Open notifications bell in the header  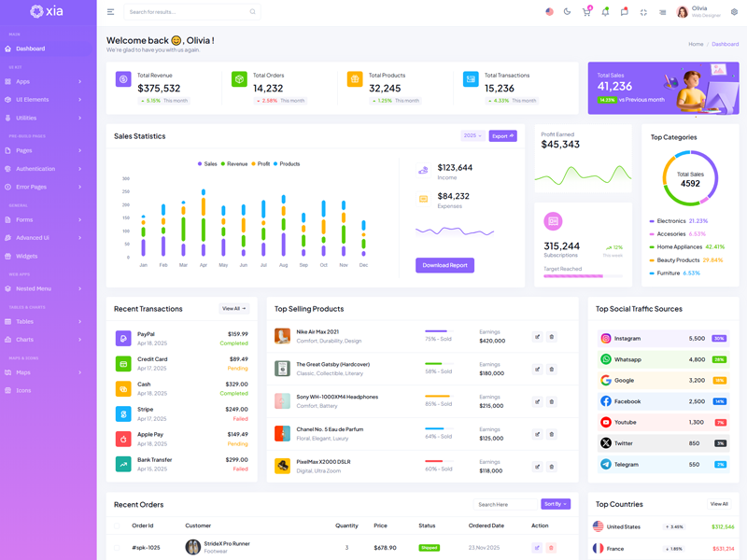(605, 12)
